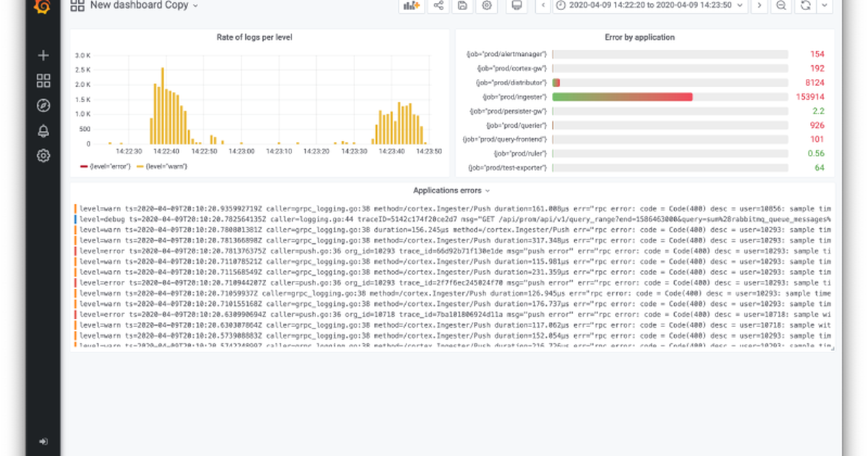This screenshot has height=456, width=868.
Task: Click the 3.0 K y-axis label
Action: tap(82, 55)
